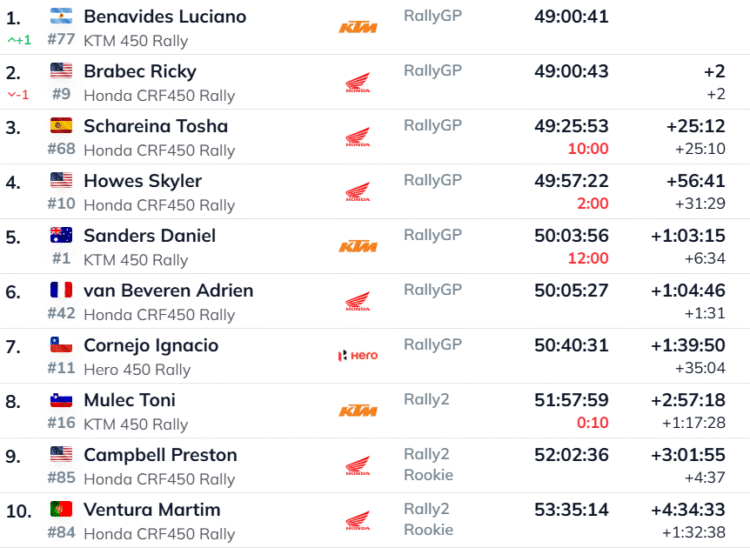
Task: Click the red 10:00 penalty time
Action: 587,149
